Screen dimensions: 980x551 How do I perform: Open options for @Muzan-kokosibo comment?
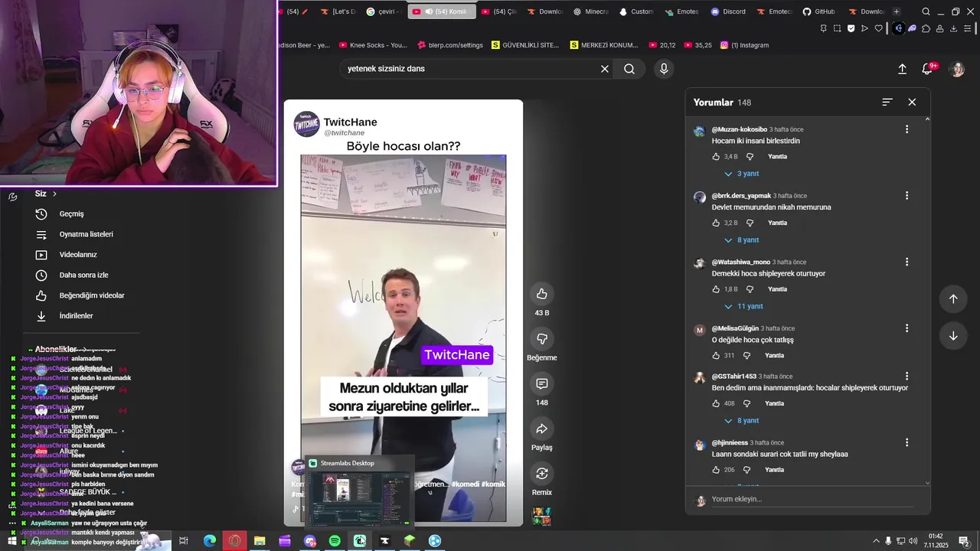tap(906, 129)
